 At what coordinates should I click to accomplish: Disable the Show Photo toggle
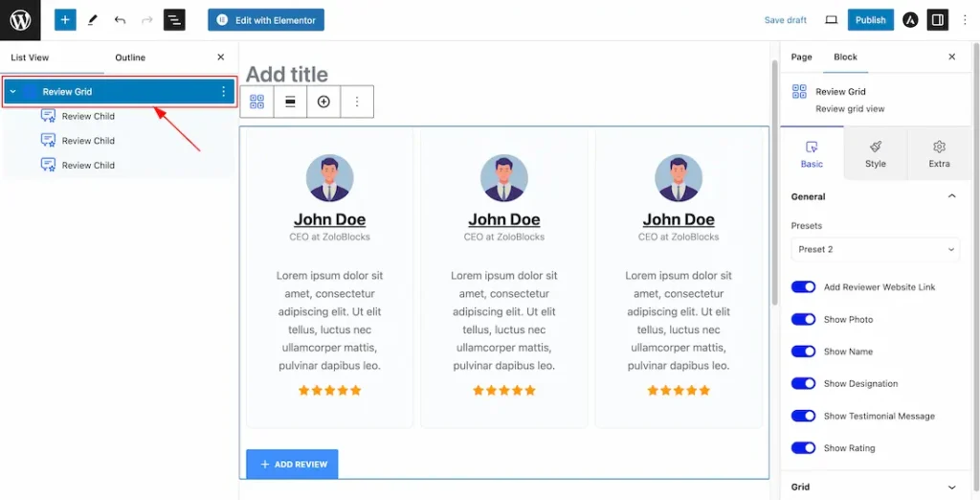(x=803, y=319)
